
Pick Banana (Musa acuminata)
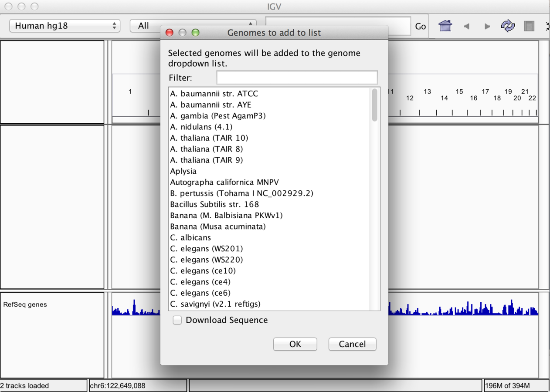point(270,226)
